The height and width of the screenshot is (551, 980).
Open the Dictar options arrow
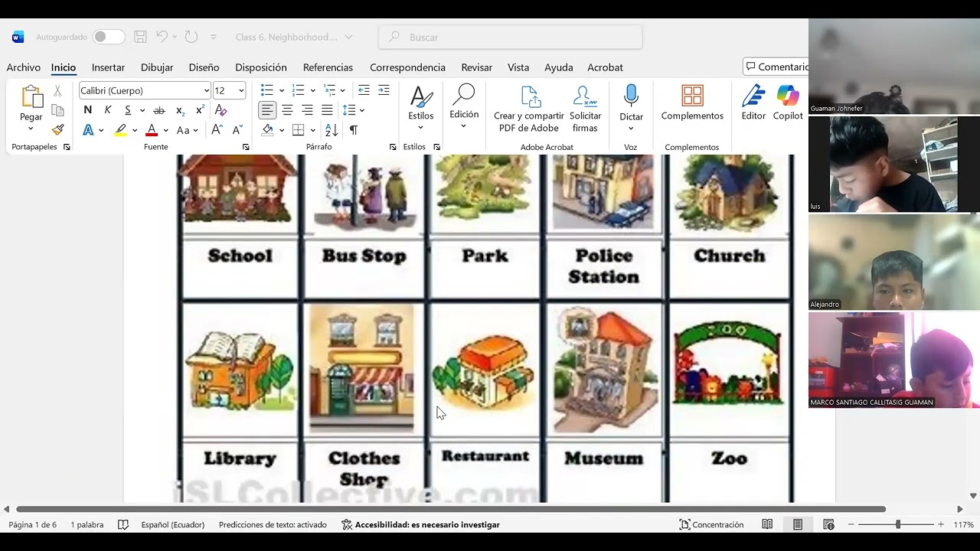click(x=631, y=128)
